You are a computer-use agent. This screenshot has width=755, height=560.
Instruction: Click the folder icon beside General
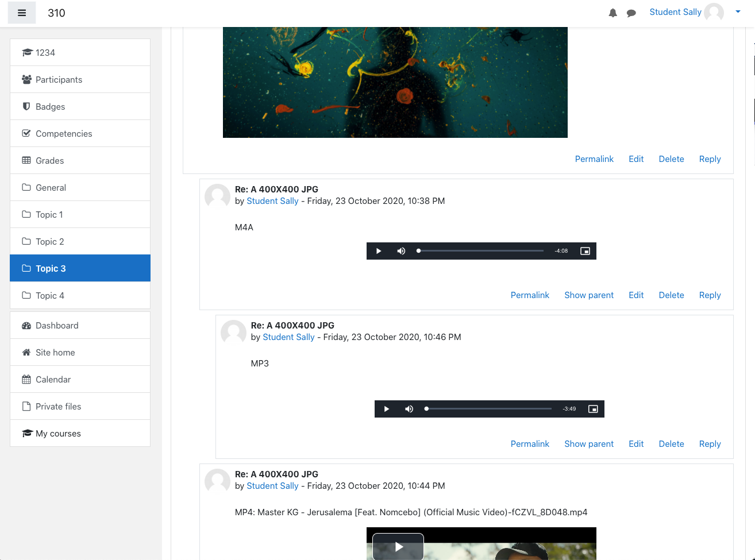pyautogui.click(x=26, y=187)
